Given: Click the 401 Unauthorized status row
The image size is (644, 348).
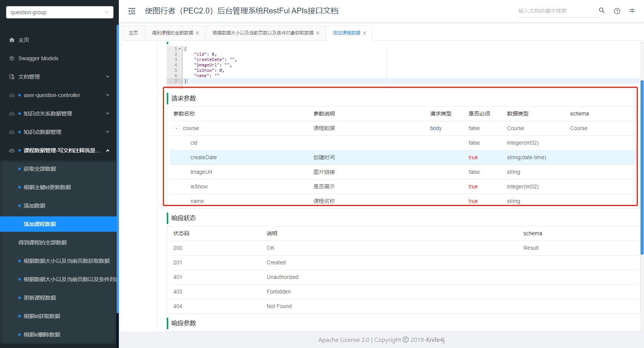Looking at the screenshot, I should pos(404,277).
